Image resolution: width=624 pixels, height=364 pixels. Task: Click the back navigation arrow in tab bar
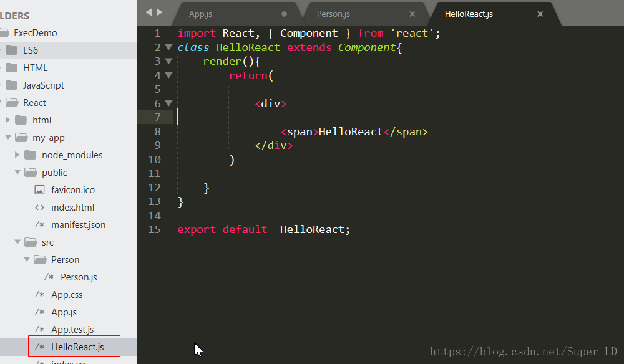tap(149, 12)
